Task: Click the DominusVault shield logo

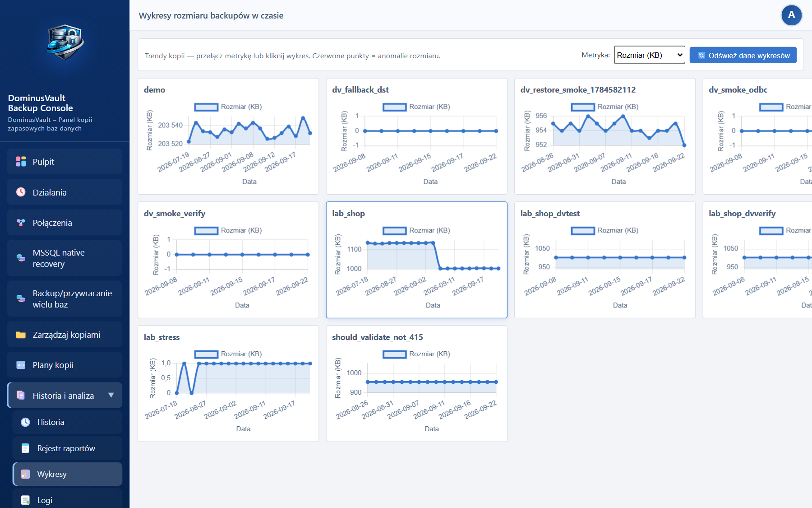Action: click(65, 42)
